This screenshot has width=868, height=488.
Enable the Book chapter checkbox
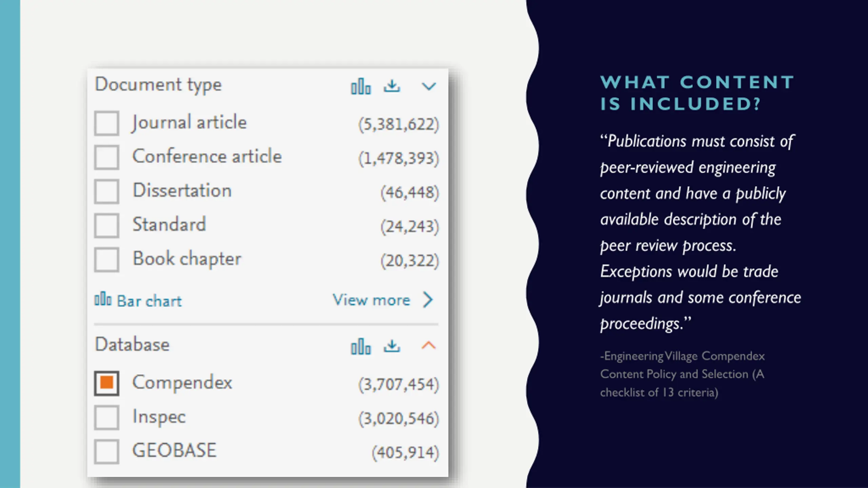click(x=106, y=260)
